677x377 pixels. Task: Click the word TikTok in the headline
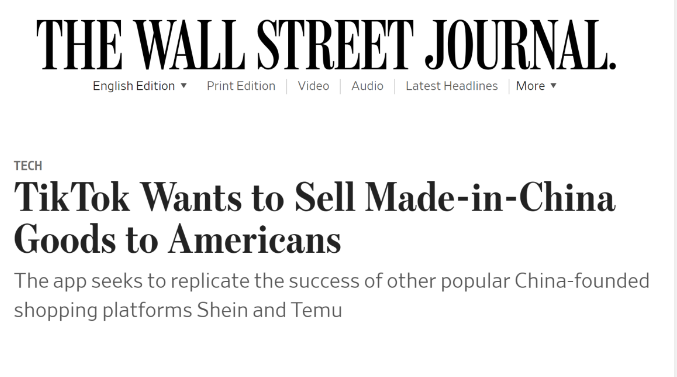coord(72,198)
